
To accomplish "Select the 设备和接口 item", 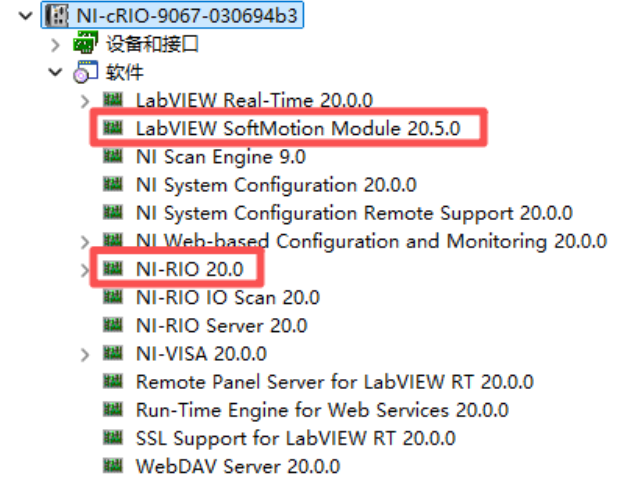I will tap(152, 44).
